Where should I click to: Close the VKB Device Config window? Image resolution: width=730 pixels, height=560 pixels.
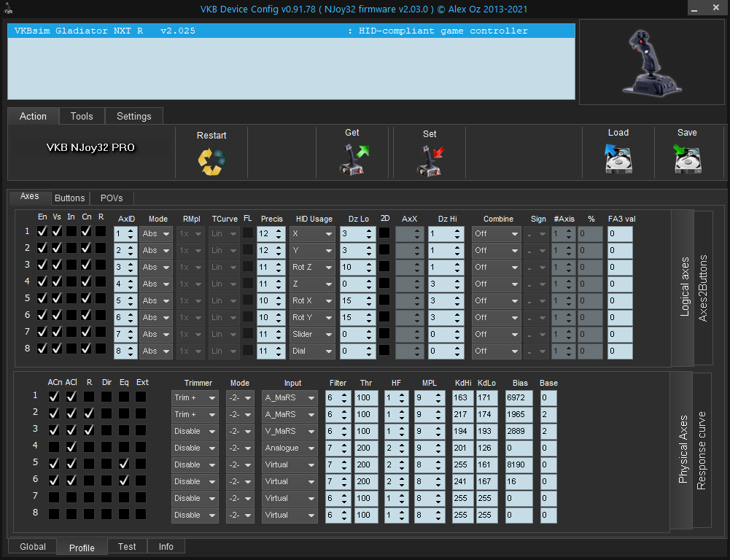[718, 8]
